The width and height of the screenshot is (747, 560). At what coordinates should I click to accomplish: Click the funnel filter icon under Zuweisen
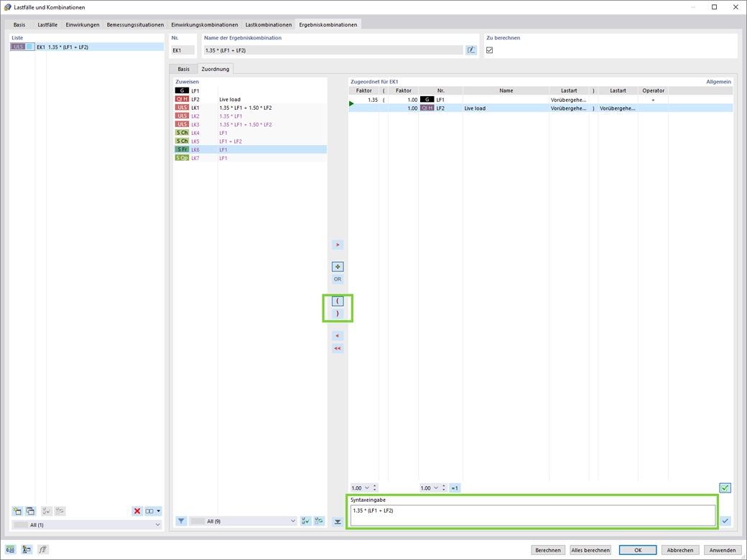click(181, 521)
